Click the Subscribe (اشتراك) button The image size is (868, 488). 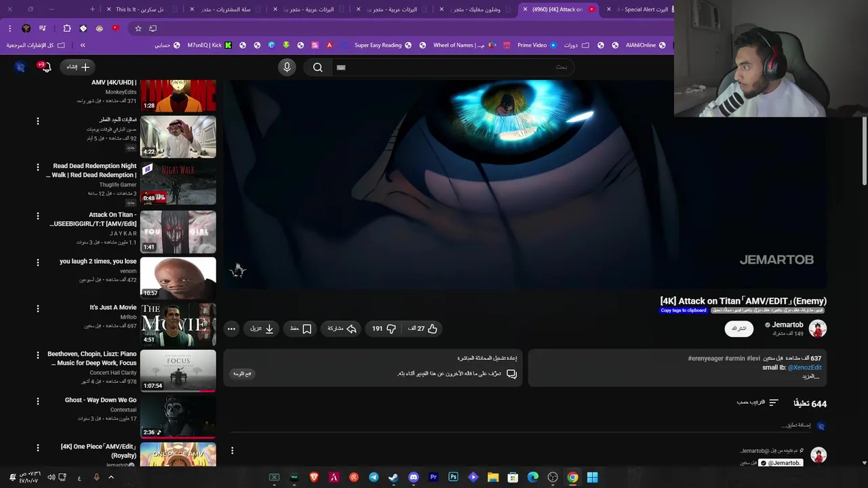(739, 329)
